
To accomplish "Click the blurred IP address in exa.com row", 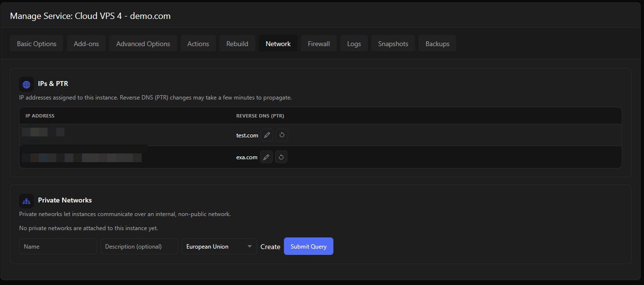I will (x=82, y=157).
